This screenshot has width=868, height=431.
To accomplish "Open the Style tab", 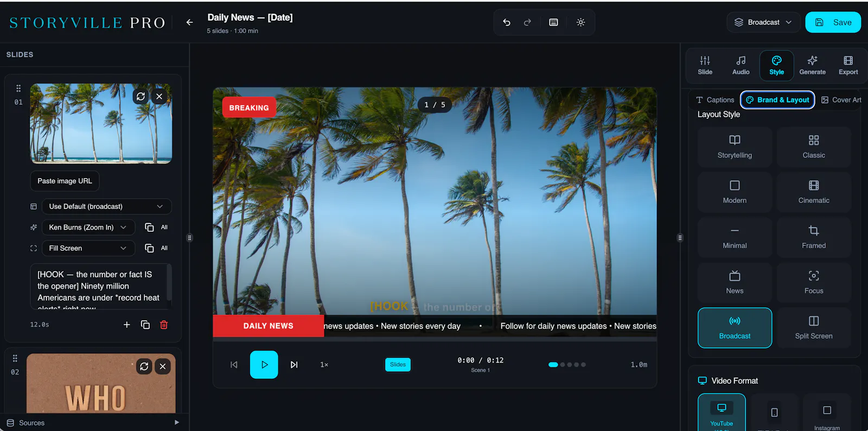I will coord(776,66).
